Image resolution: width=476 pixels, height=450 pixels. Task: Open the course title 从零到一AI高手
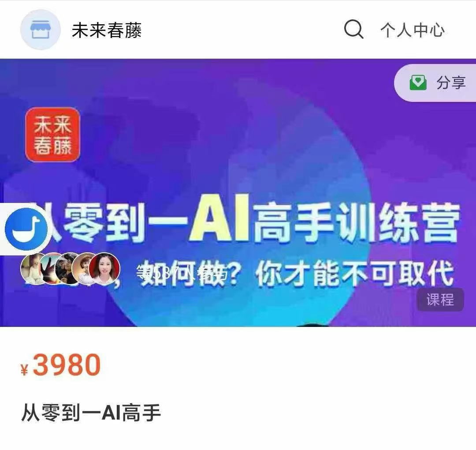(91, 413)
